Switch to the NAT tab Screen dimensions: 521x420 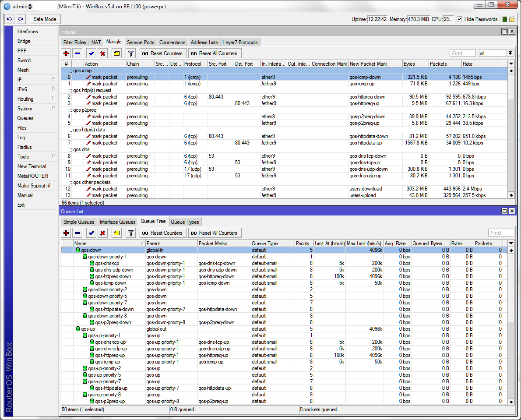[x=95, y=42]
